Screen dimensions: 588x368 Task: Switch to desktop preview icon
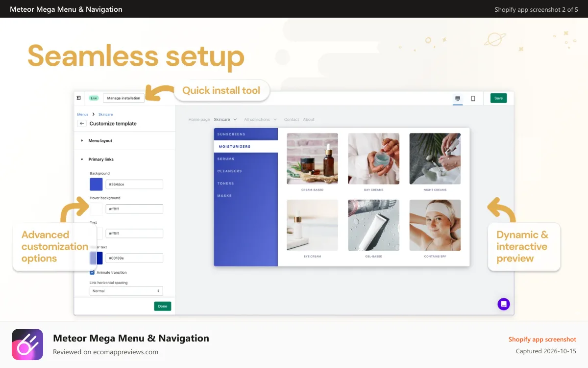[x=458, y=98]
